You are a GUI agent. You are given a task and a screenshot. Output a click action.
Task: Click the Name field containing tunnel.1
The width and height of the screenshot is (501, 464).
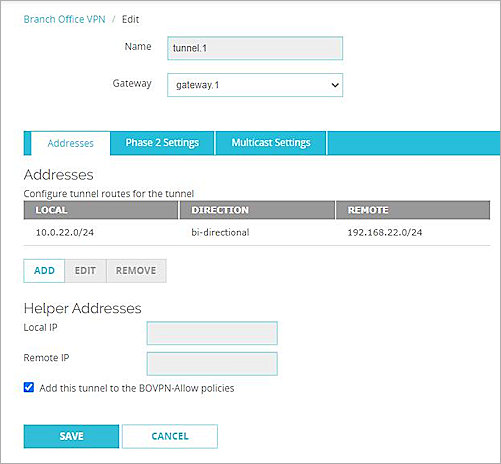(255, 48)
